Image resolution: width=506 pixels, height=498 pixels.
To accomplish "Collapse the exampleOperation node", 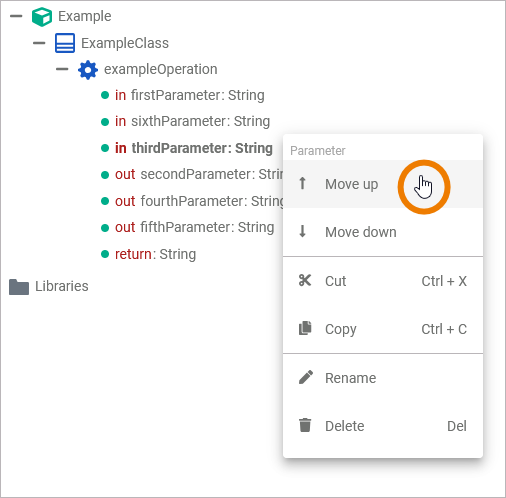I will 62,69.
